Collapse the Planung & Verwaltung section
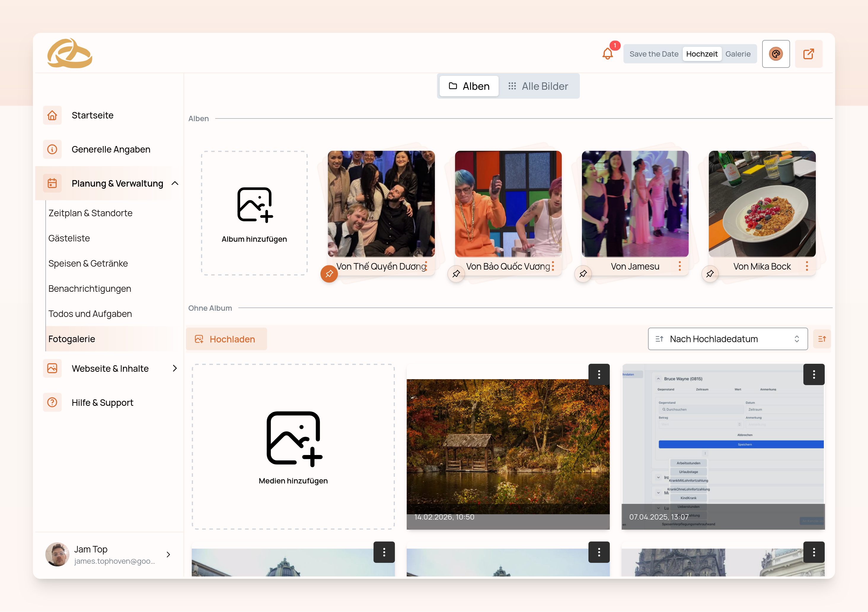Viewport: 868px width, 612px height. (175, 183)
